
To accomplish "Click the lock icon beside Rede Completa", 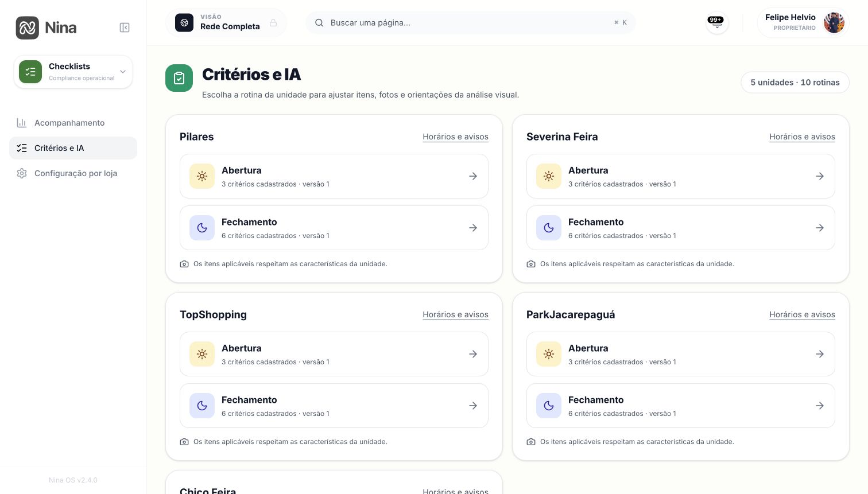I will (273, 23).
